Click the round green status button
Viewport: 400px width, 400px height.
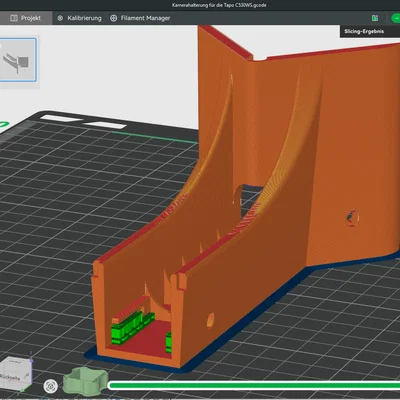pos(396,18)
